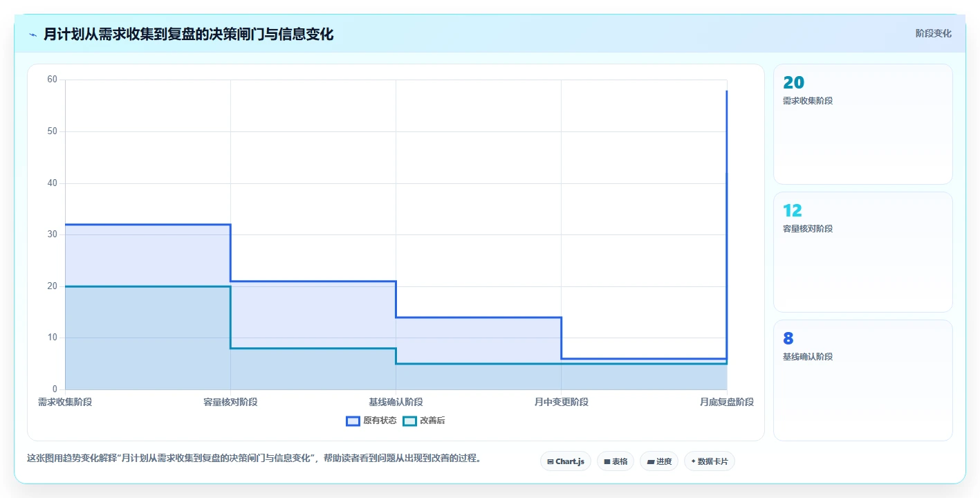This screenshot has height=498, width=980.
Task: Open the card showing value 8
Action: 862,380
